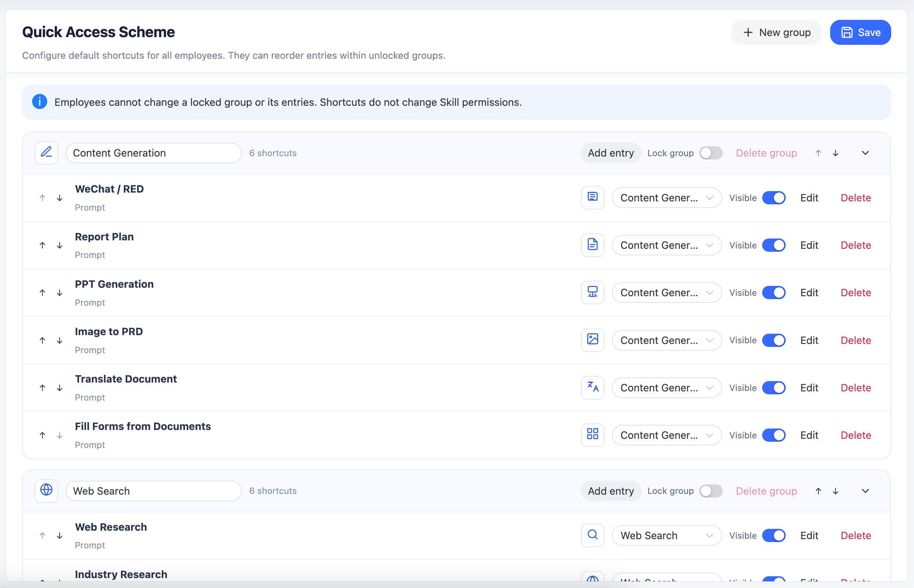This screenshot has height=588, width=914.
Task: Move Translate Document entry up
Action: (x=42, y=388)
